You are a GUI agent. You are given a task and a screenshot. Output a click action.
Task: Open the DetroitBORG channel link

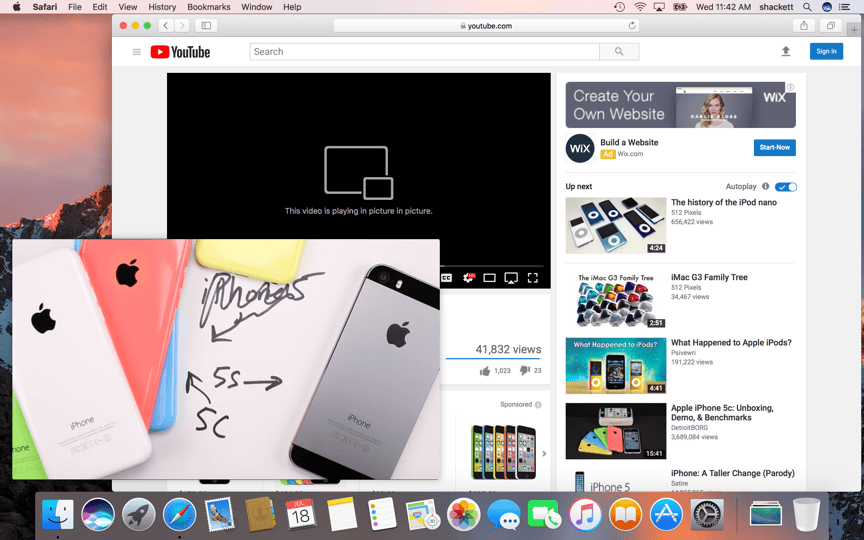pos(689,428)
